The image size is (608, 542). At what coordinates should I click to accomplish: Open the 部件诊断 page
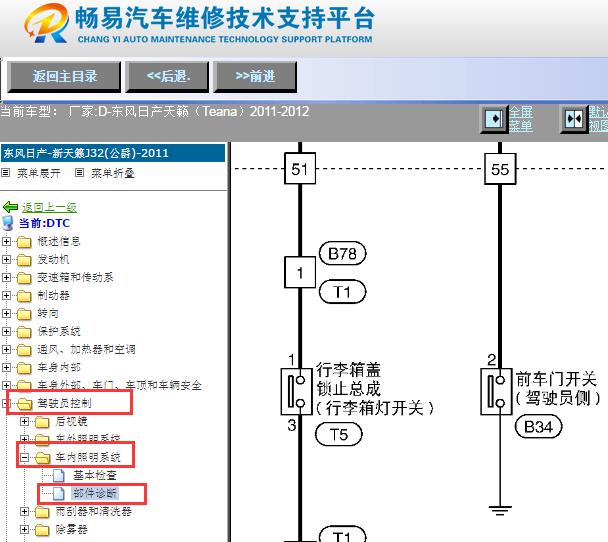[x=95, y=494]
